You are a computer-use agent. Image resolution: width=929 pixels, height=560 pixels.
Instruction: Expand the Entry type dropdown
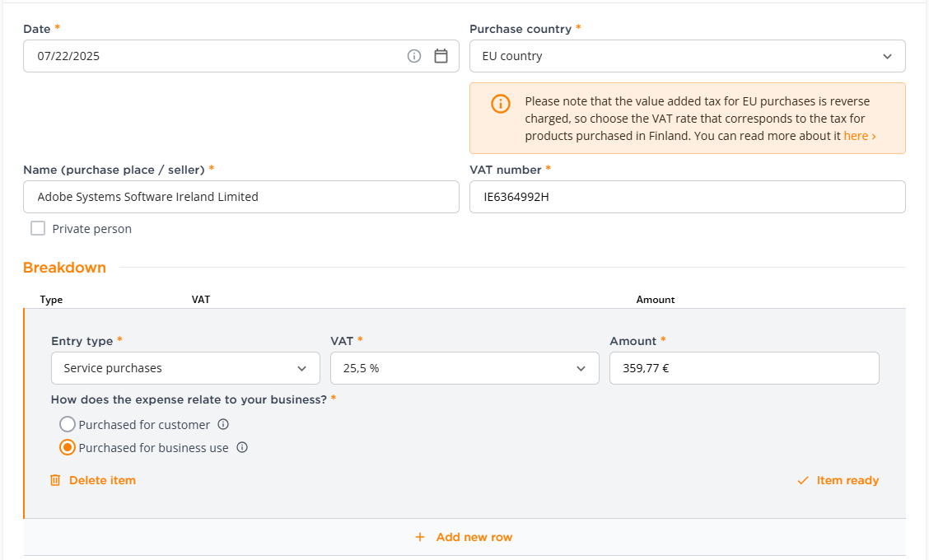185,368
